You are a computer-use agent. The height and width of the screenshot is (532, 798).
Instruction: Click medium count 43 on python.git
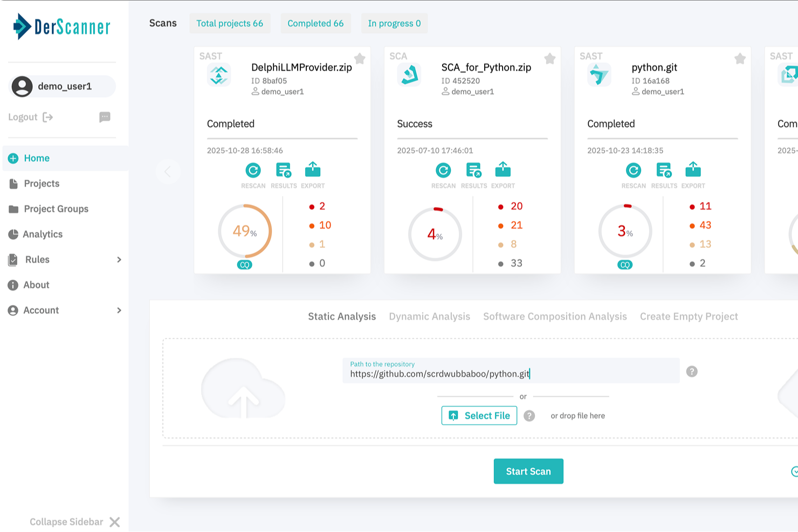coord(705,225)
